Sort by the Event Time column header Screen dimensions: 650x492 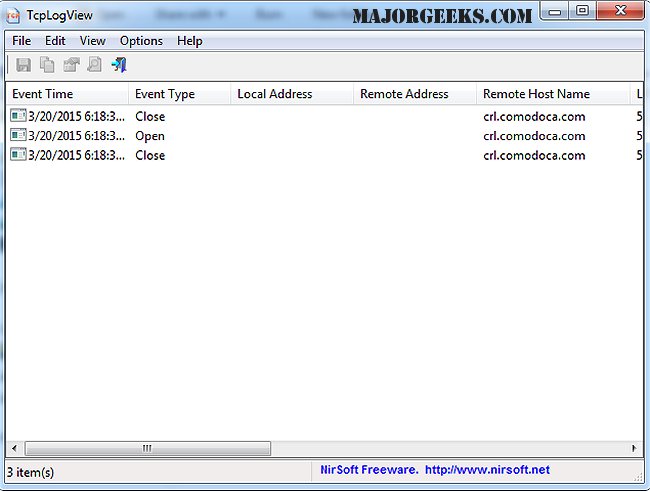67,94
